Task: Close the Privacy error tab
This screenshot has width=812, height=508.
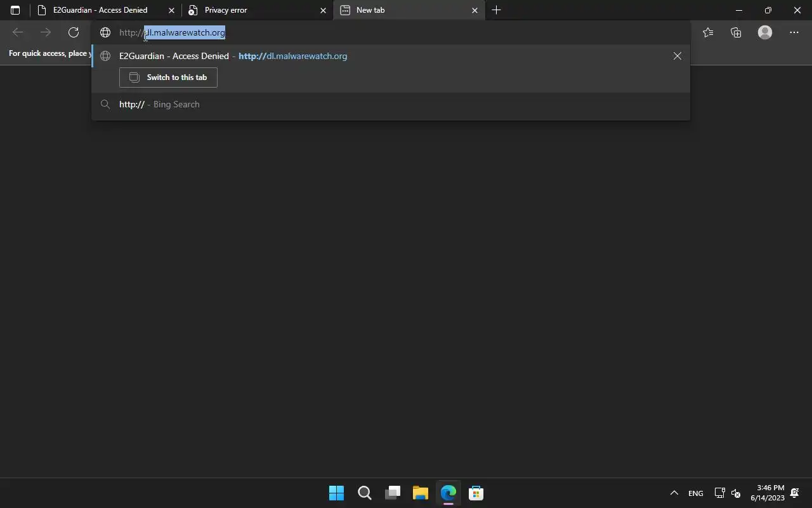Action: (x=323, y=10)
